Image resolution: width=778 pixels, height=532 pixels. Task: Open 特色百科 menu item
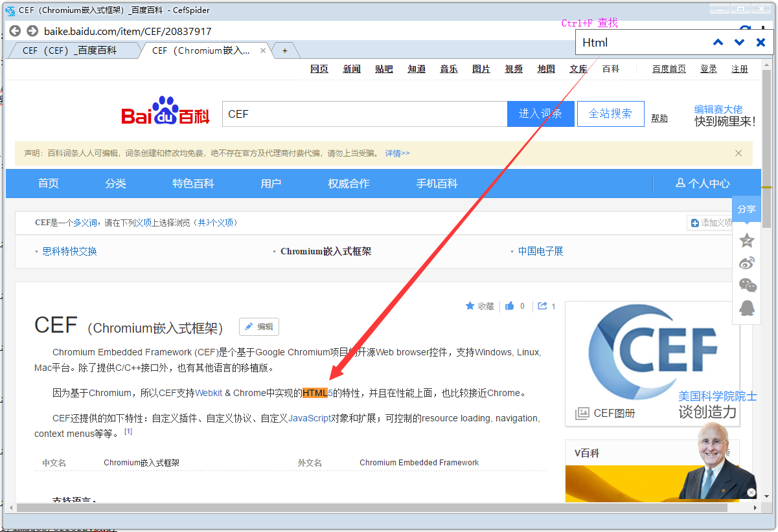(193, 184)
